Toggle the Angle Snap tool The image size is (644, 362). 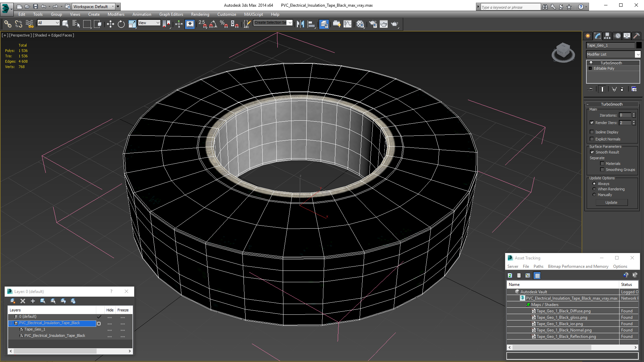click(213, 24)
